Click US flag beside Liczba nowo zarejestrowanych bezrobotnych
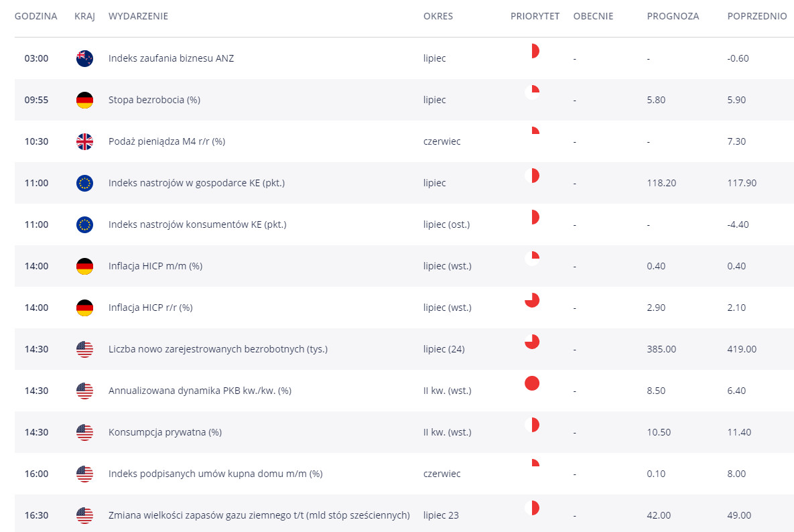This screenshot has width=794, height=532. (84, 349)
